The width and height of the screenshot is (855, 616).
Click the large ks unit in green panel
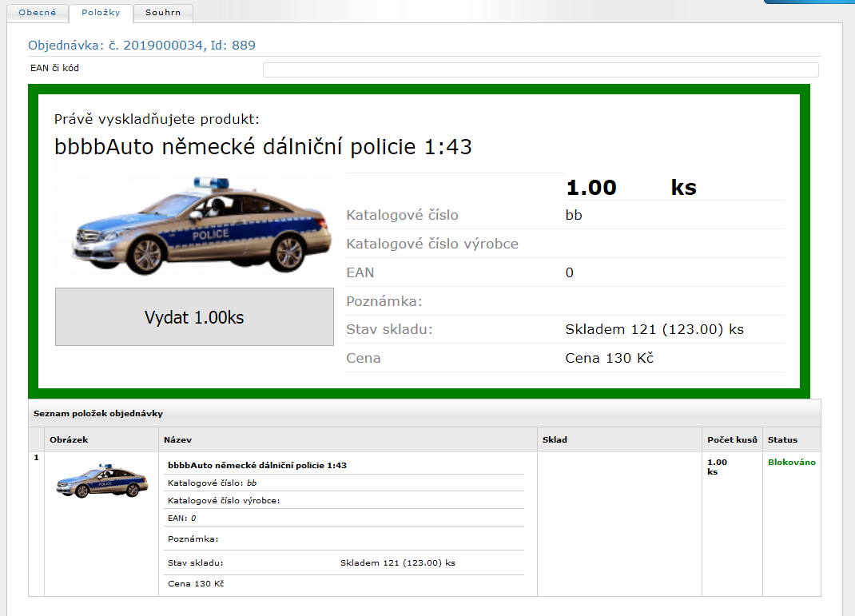coord(684,188)
